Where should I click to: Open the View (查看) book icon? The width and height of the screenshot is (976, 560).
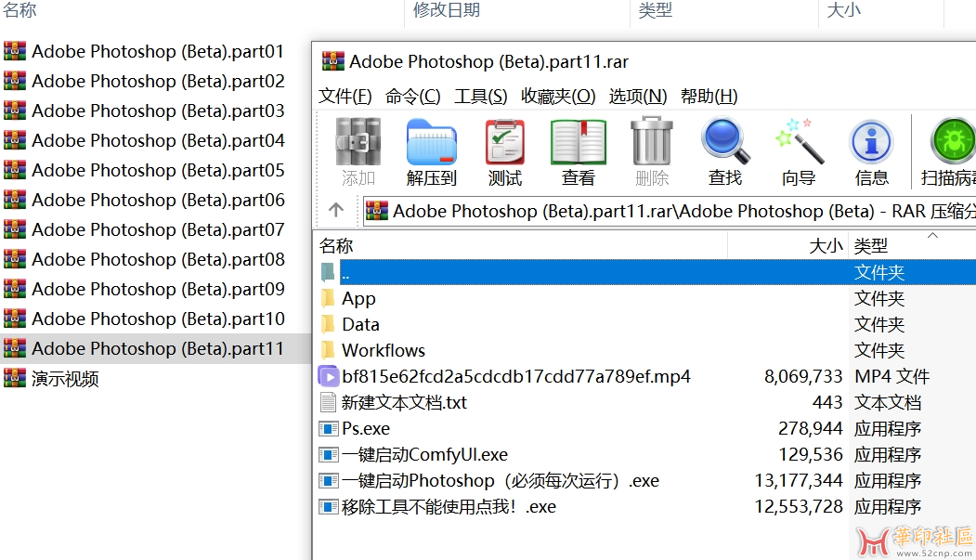[579, 142]
